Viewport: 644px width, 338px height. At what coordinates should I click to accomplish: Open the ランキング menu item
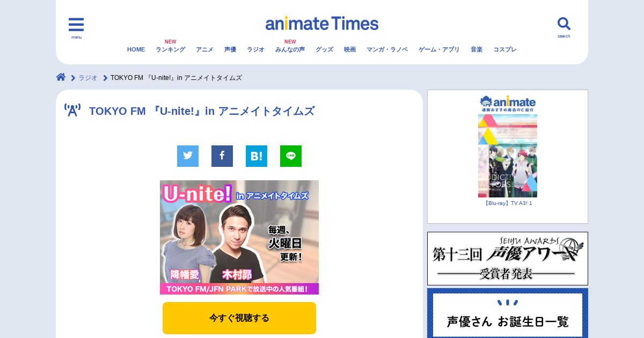170,49
